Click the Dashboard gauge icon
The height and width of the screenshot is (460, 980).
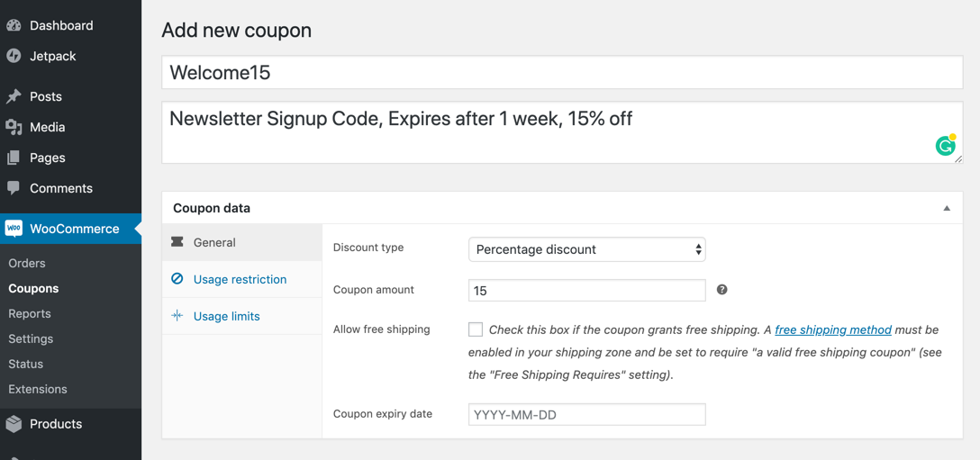pos(14,25)
